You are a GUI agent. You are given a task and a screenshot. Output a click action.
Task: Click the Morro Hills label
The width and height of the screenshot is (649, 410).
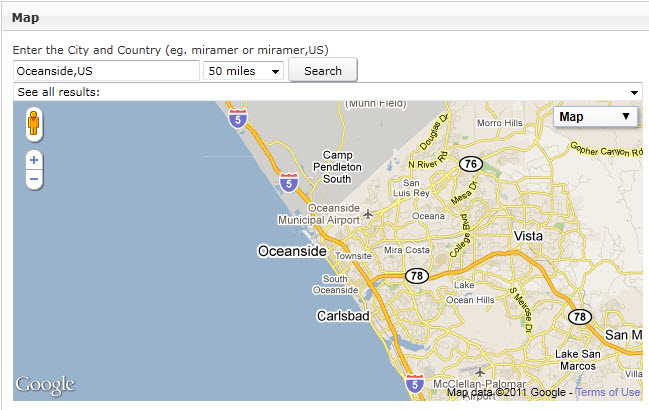(500, 123)
